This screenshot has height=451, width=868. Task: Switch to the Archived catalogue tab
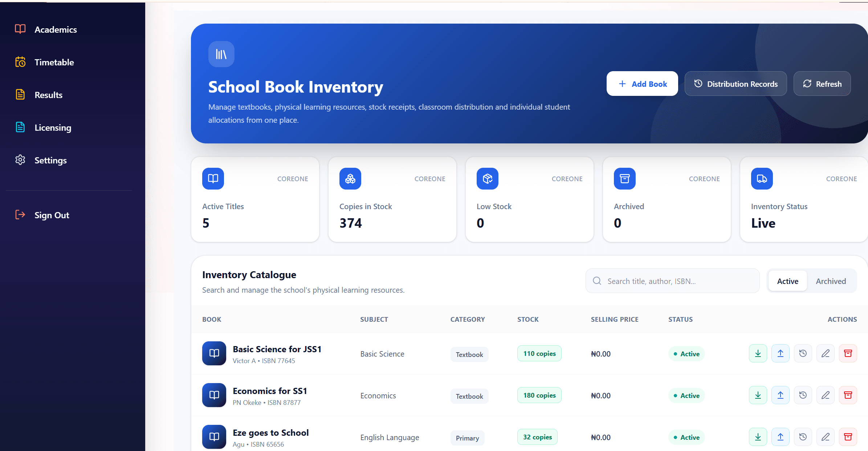coord(831,281)
